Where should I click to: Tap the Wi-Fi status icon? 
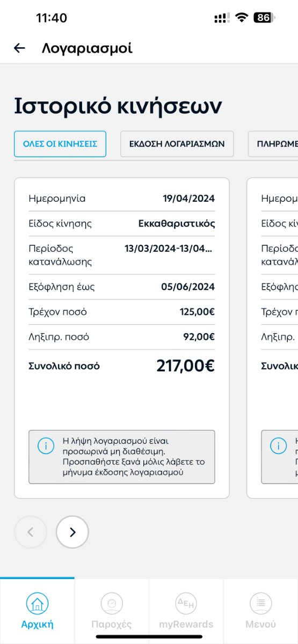(x=241, y=18)
